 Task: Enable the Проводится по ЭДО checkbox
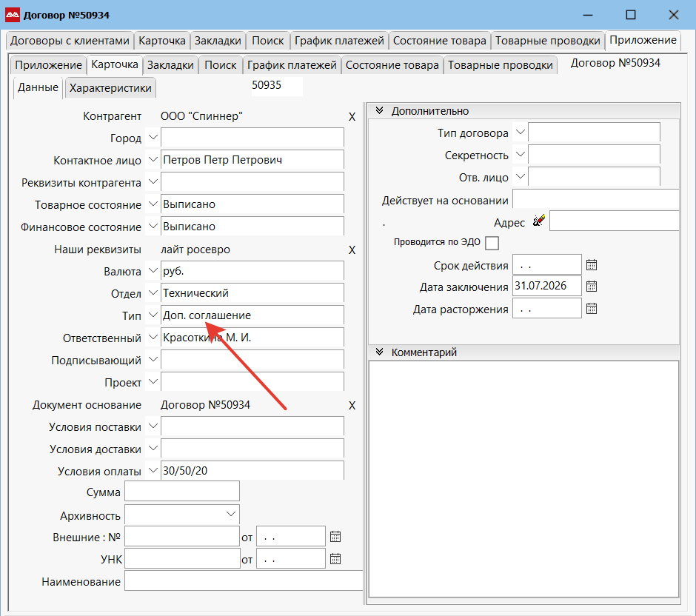tap(492, 243)
